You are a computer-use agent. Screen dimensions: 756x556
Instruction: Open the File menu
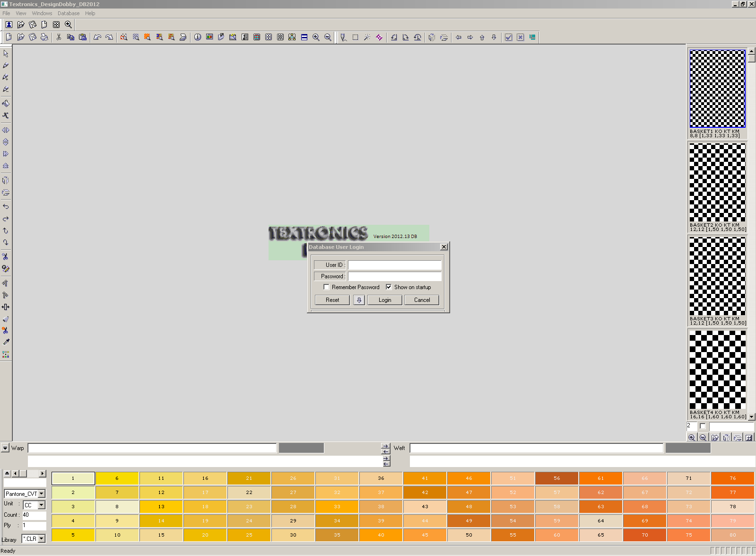[x=6, y=13]
